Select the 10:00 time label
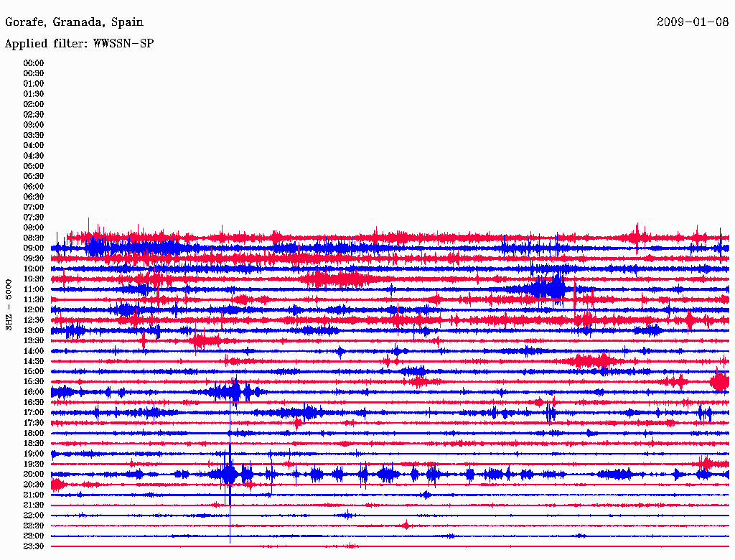 point(33,269)
